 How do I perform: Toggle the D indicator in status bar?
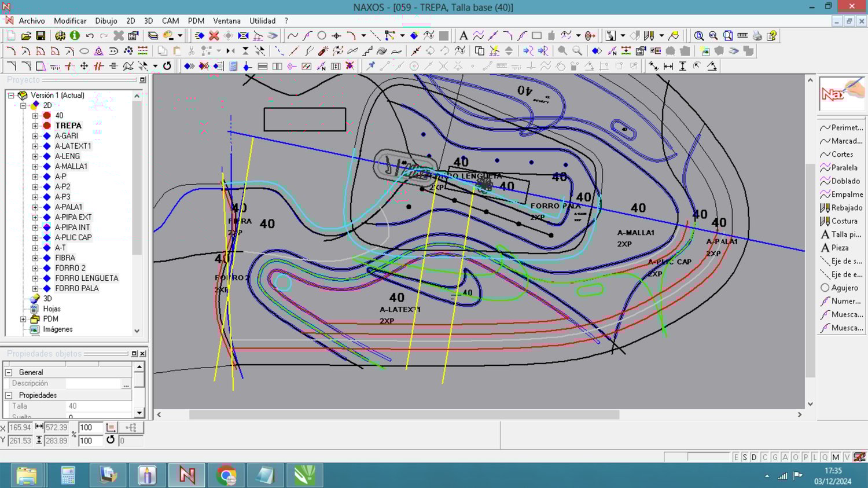pos(754,457)
